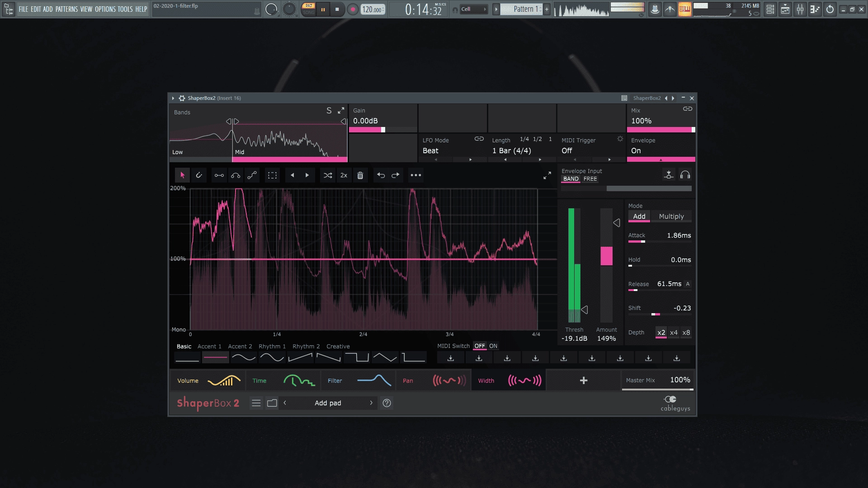Select the pointer tool in the wave editor
This screenshot has height=488, width=868.
point(182,175)
